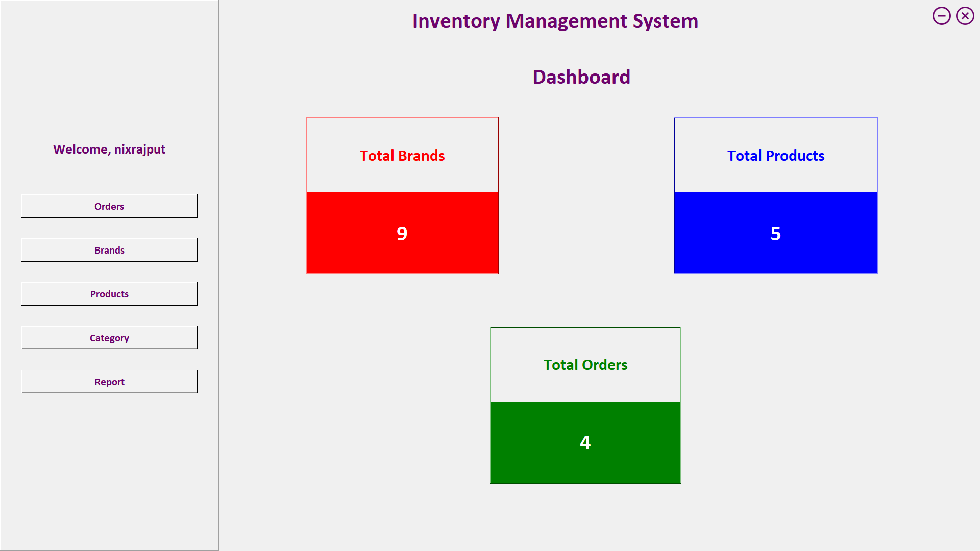980x551 pixels.
Task: Click the Products navigation button
Action: click(109, 293)
